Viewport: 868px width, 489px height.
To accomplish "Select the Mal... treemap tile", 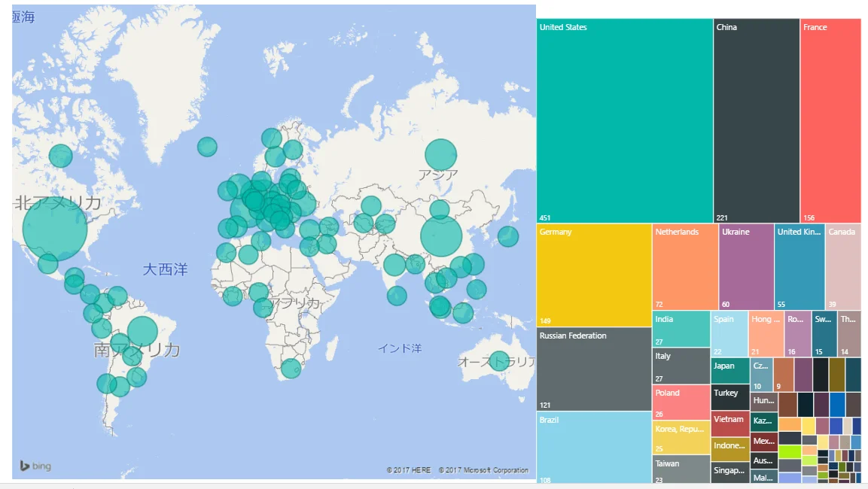I will 764,477.
